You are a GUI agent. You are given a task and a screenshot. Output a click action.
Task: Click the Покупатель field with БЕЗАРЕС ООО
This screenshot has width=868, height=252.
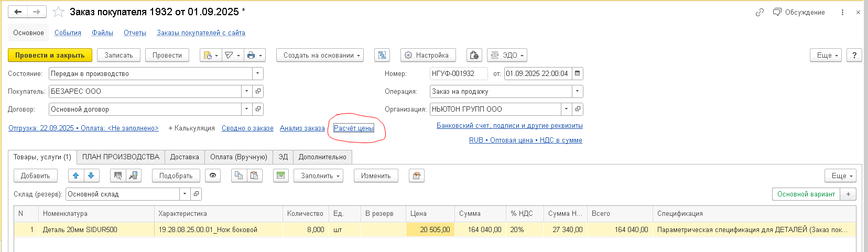coord(145,91)
